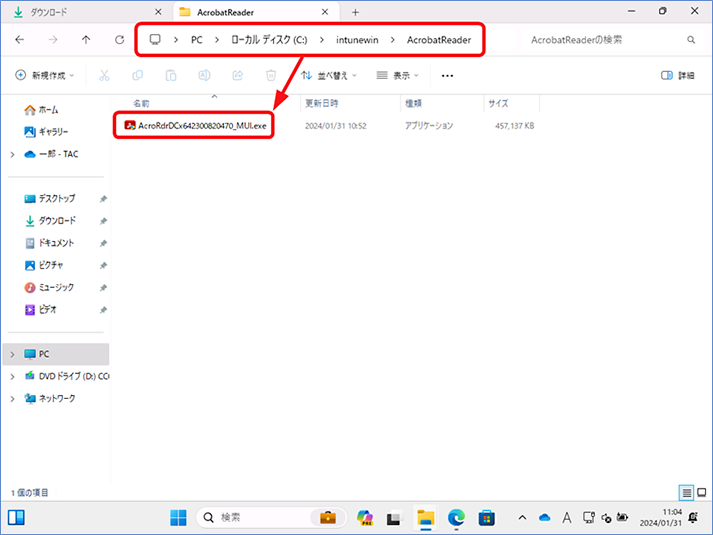Expand the ネットワーク node
The image size is (713, 535).
(x=12, y=399)
